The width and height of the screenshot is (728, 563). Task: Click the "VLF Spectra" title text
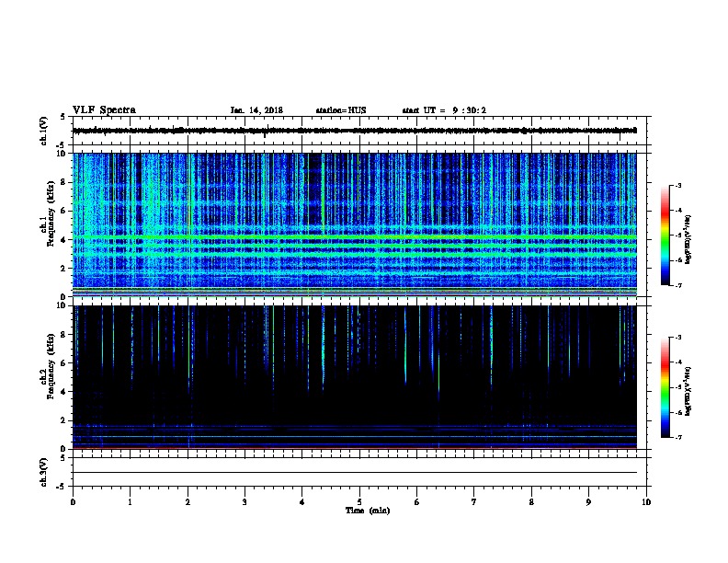click(x=104, y=110)
